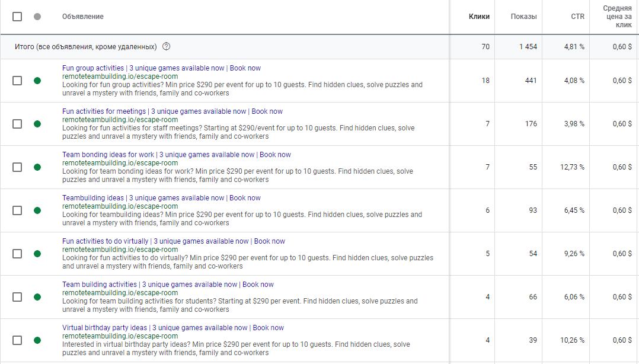Select checkbox for 'Fun activities to do virtually' ad
639x364 pixels.
pos(17,254)
